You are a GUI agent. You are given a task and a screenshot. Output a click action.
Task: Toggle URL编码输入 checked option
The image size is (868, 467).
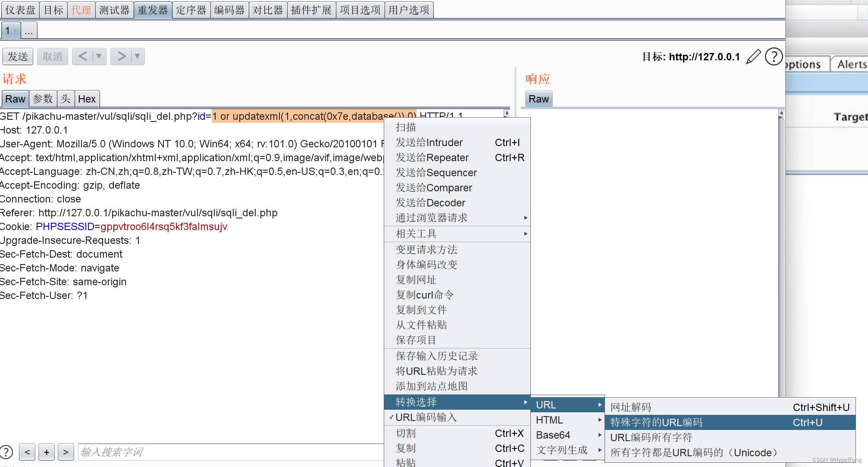click(457, 417)
